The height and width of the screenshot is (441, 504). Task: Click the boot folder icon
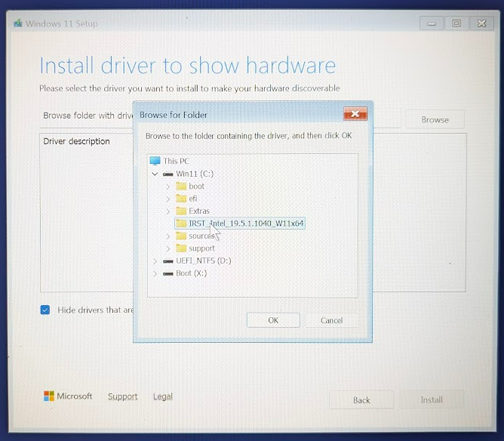181,186
